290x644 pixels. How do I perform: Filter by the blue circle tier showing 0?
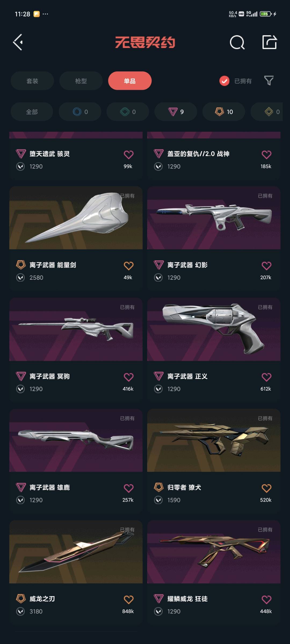click(80, 112)
